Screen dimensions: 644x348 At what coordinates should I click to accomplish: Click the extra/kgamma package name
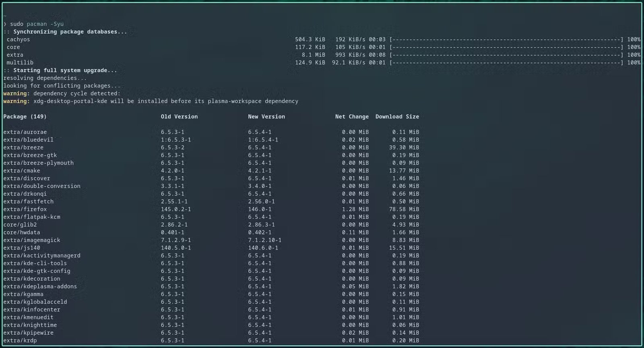click(x=23, y=294)
